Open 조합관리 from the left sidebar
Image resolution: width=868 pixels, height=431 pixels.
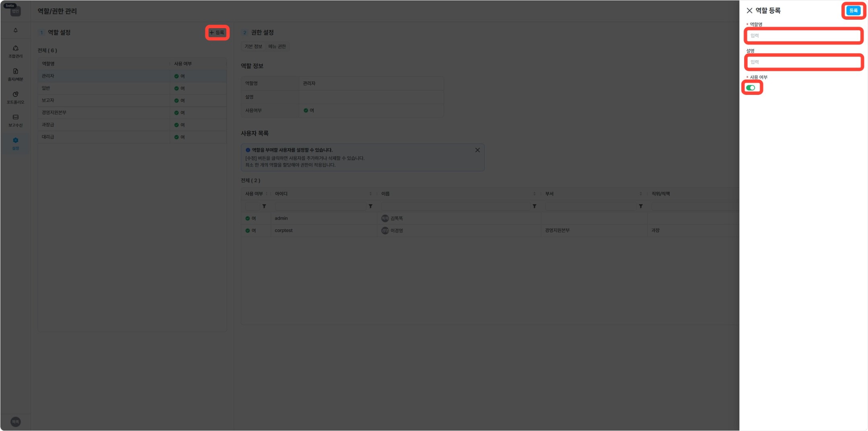pos(15,51)
